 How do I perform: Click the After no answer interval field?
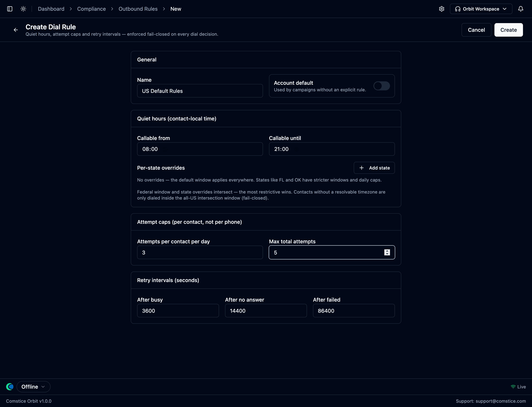[266, 311]
